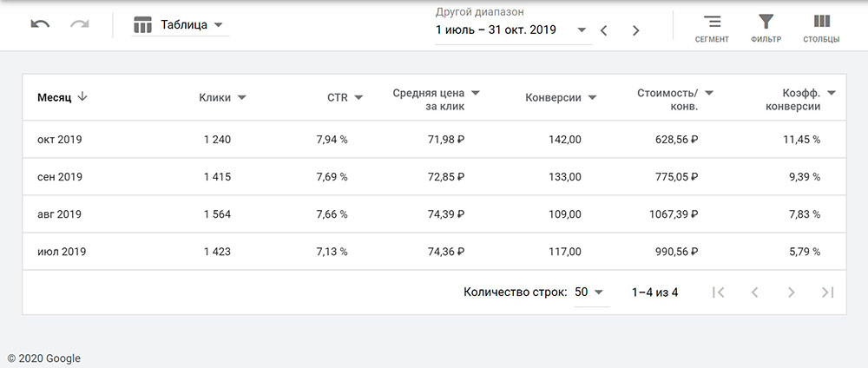
Task: Open the Столбцы columns selector
Action: (x=821, y=28)
